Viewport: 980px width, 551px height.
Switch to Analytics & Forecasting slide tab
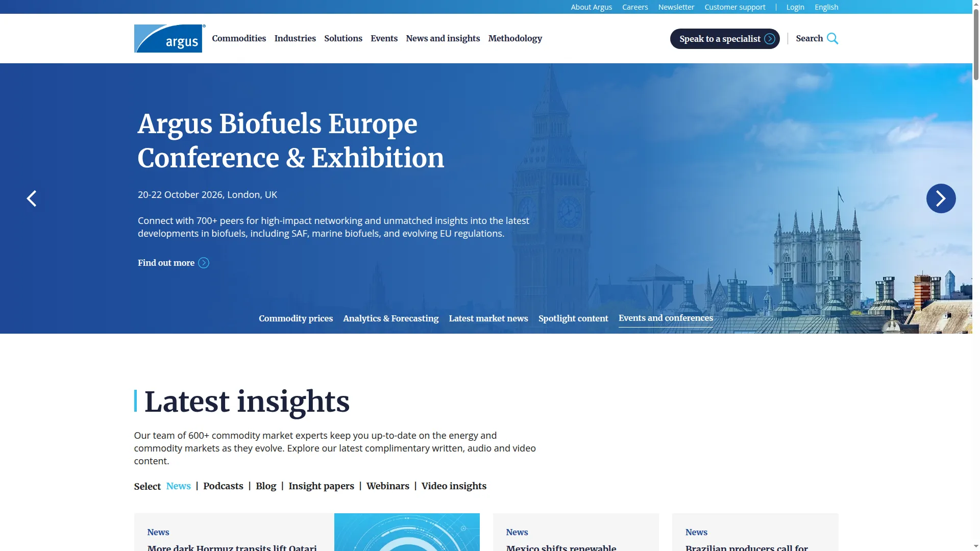[390, 318]
